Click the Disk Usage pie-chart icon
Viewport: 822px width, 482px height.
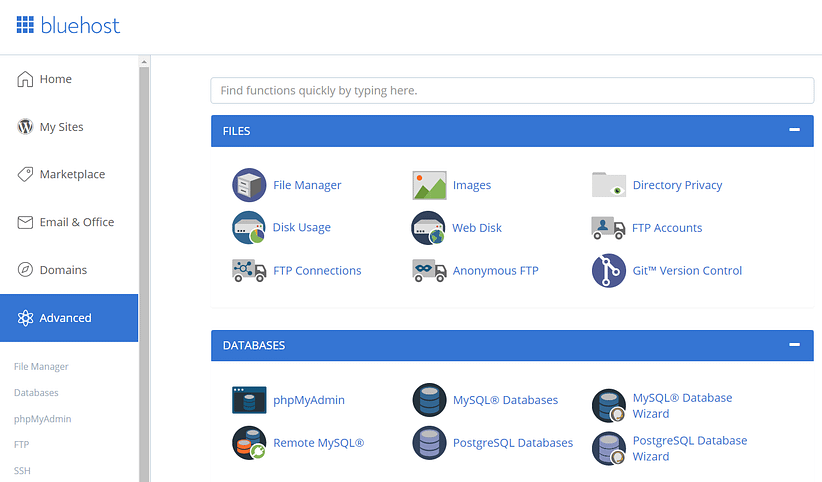249,228
